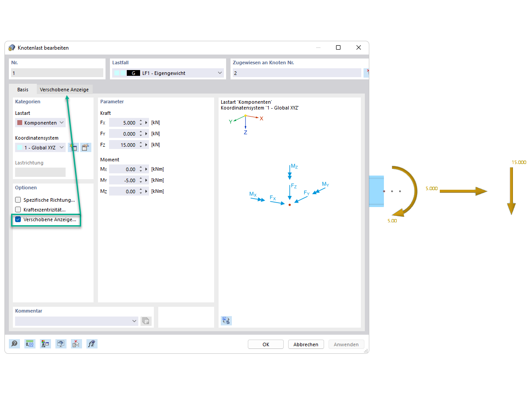The height and width of the screenshot is (399, 532).
Task: Open the arrow menu next to Mz value
Action: pyautogui.click(x=147, y=192)
